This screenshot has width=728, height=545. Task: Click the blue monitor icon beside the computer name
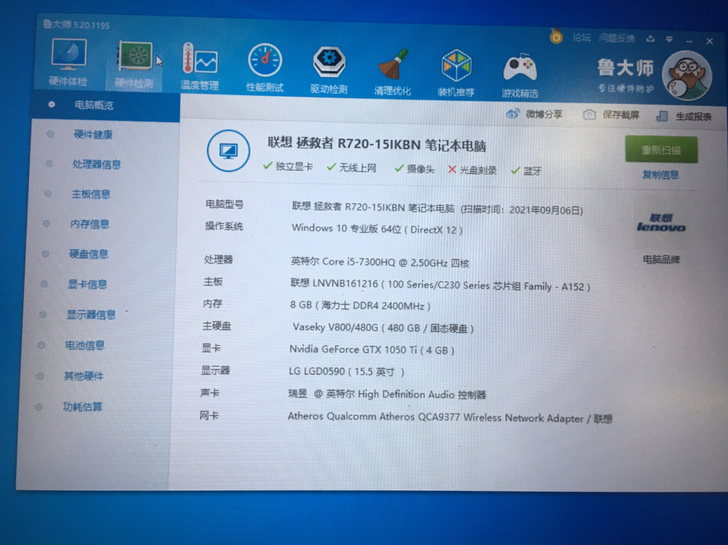click(x=228, y=150)
